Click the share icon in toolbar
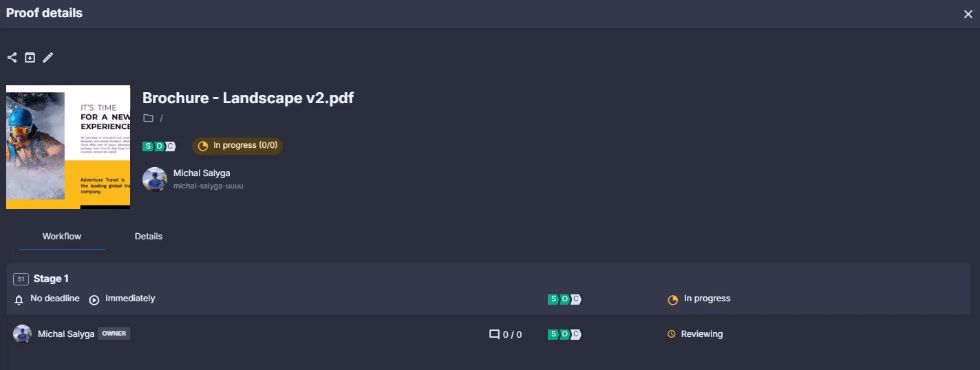 [12, 58]
